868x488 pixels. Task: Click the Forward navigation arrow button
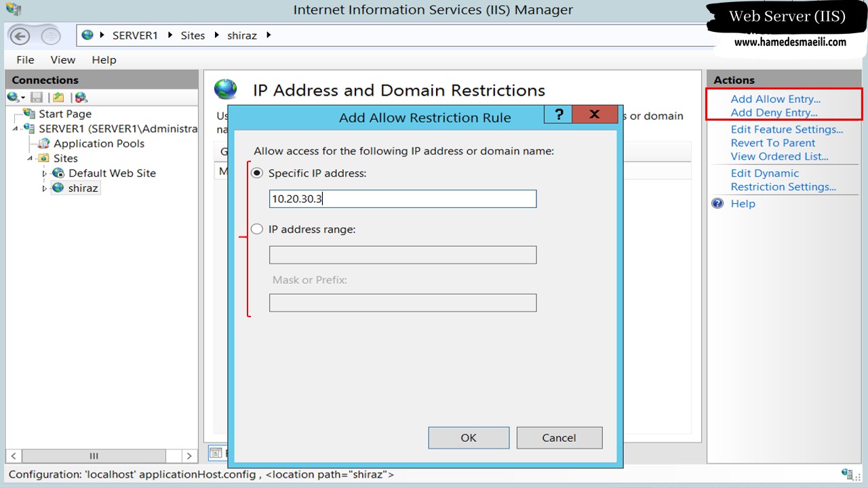tap(52, 36)
